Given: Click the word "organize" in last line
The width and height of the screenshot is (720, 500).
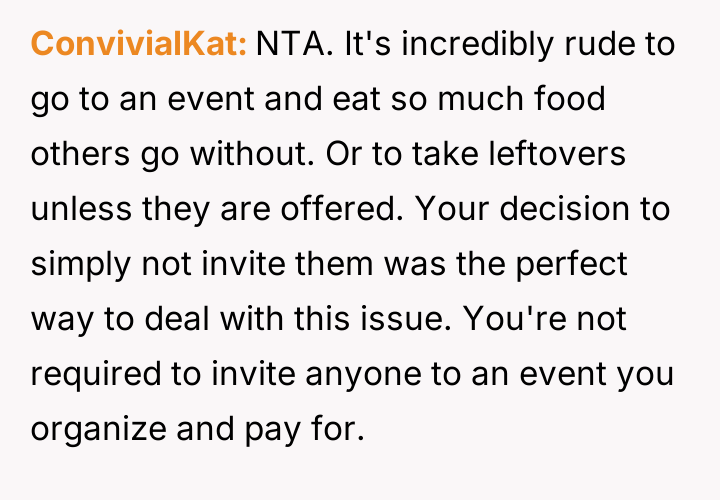Looking at the screenshot, I should [93, 430].
